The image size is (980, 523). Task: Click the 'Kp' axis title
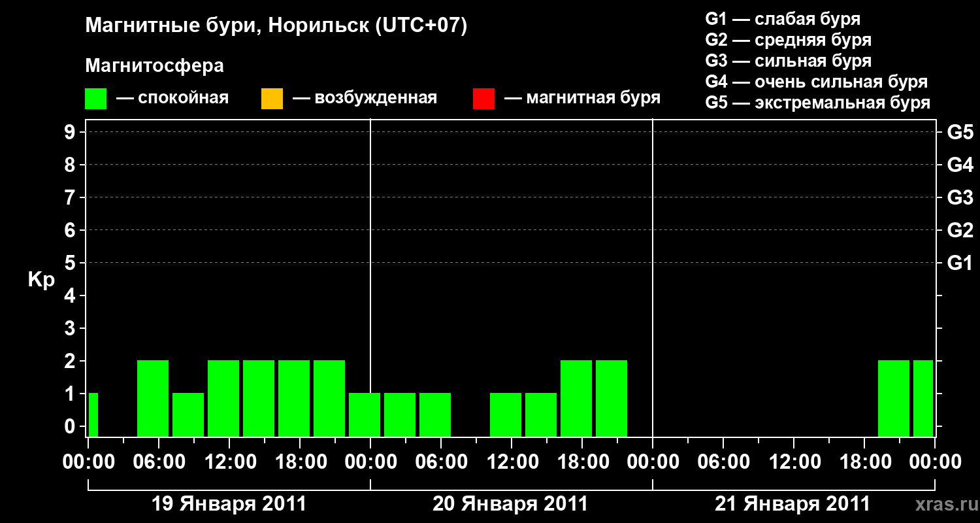[x=41, y=280]
